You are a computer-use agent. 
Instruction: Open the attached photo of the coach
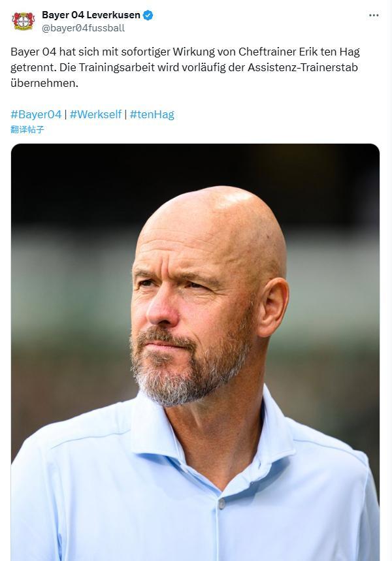(x=195, y=353)
